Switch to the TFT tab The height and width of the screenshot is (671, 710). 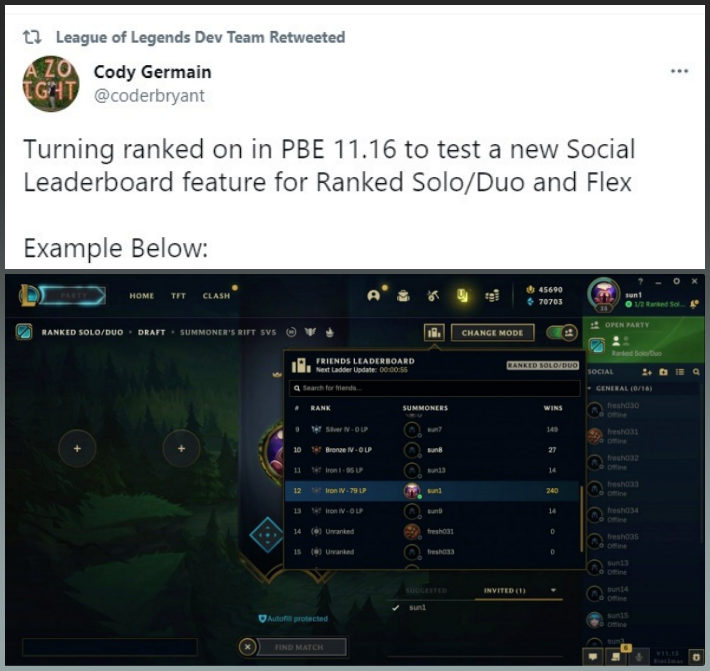click(178, 296)
